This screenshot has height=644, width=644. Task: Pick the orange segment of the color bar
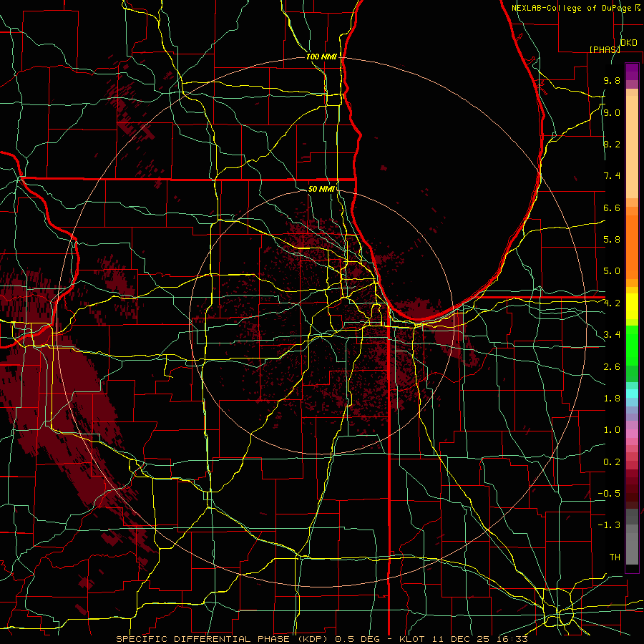632,246
